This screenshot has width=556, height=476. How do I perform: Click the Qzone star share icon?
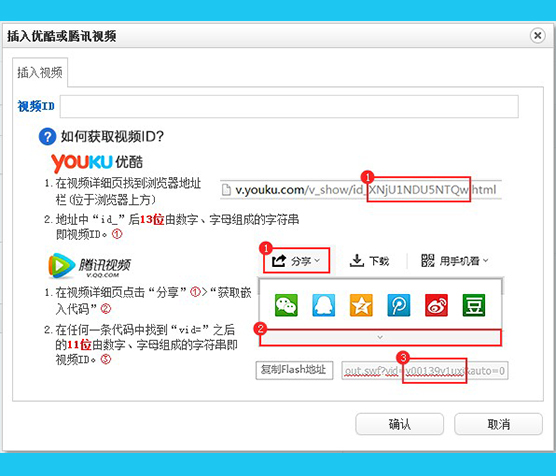coord(361,305)
